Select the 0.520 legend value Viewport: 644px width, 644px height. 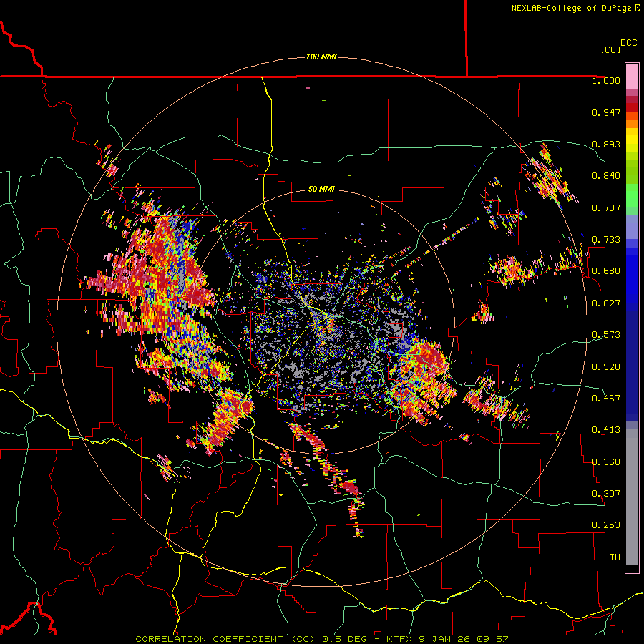click(x=606, y=367)
